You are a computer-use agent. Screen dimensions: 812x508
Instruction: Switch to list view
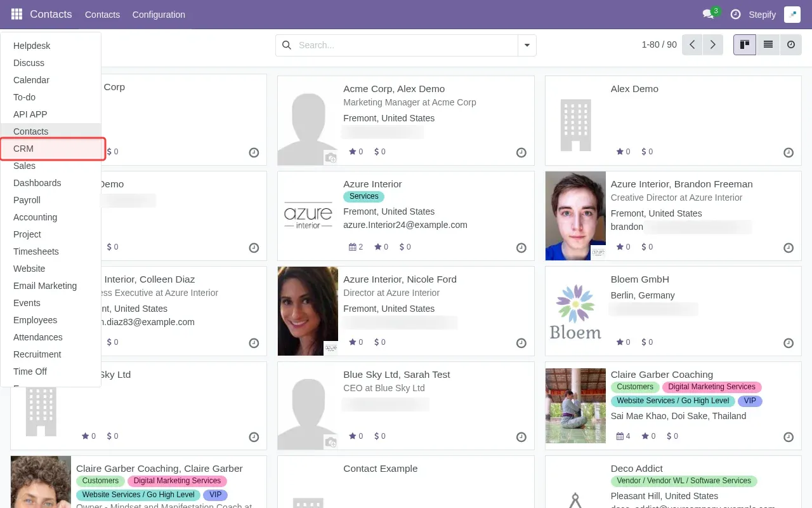click(767, 44)
